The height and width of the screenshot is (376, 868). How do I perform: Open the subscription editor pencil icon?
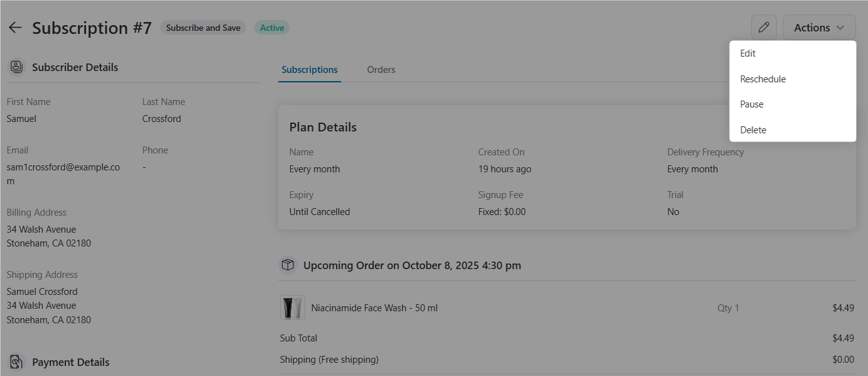pyautogui.click(x=764, y=27)
